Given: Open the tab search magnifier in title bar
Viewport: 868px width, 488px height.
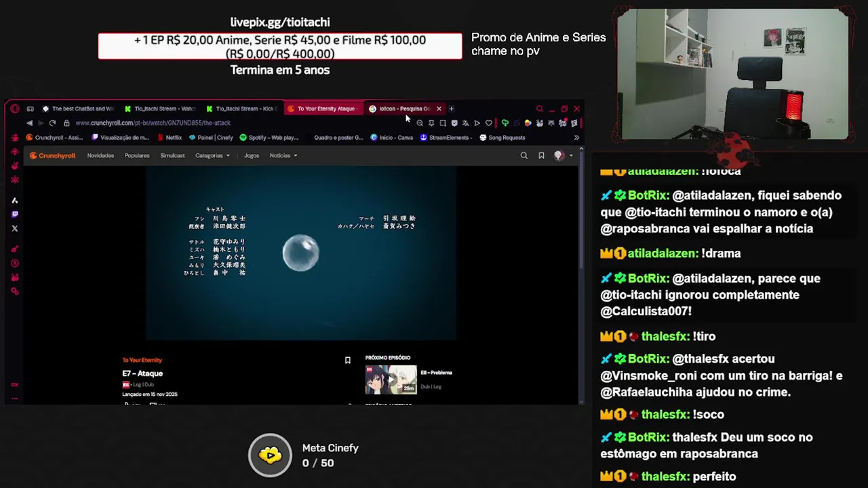Looking at the screenshot, I should pyautogui.click(x=540, y=108).
